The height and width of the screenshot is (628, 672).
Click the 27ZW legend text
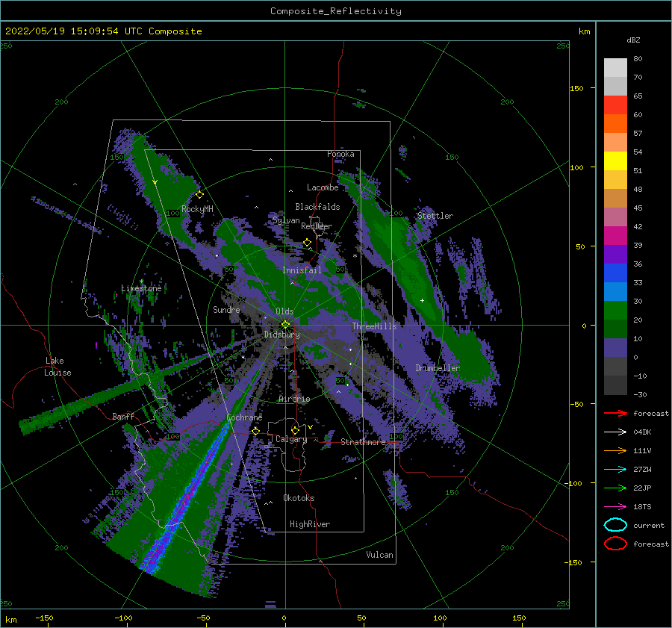tap(642, 470)
